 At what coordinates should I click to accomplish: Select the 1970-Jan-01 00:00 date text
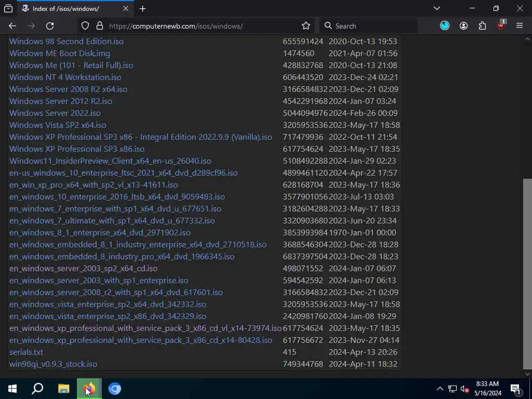362,232
